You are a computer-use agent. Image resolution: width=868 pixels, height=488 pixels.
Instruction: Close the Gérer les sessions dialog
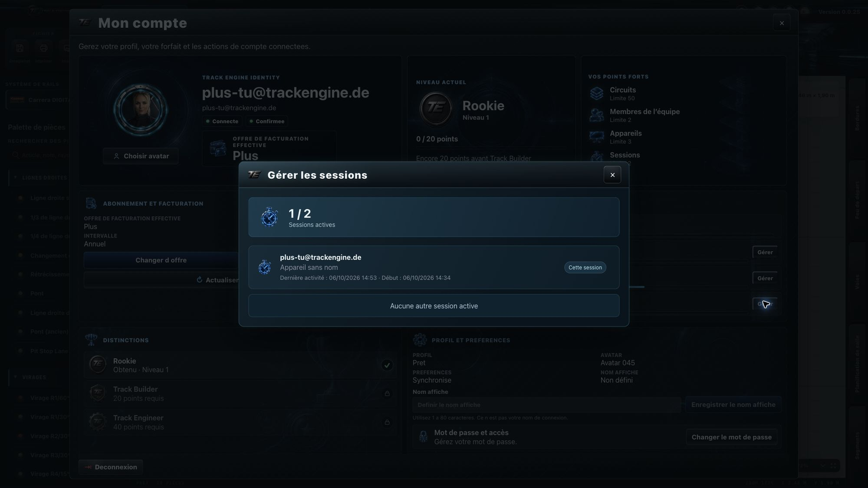tap(612, 175)
